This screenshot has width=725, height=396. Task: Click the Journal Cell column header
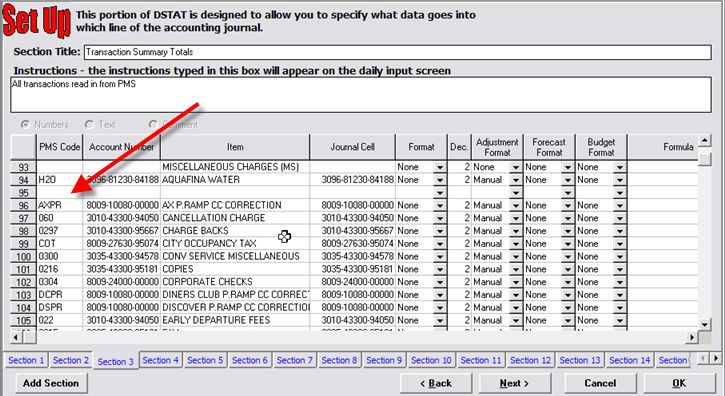[352, 147]
